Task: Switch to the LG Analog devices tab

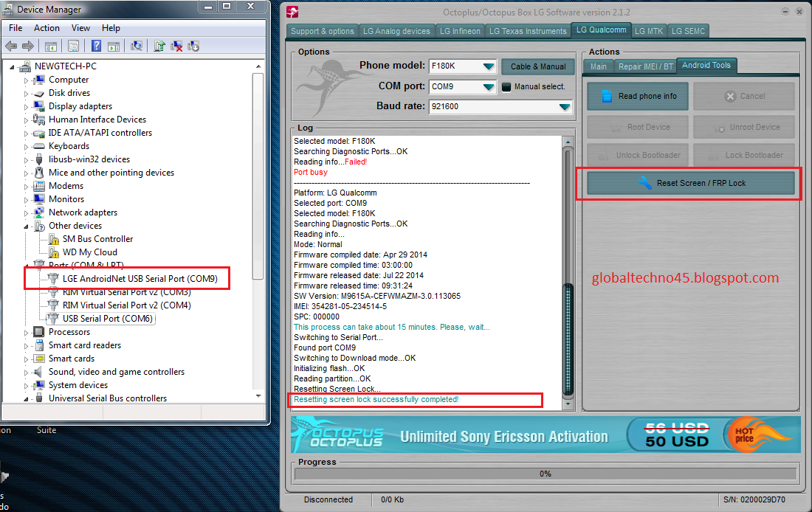Action: click(396, 31)
